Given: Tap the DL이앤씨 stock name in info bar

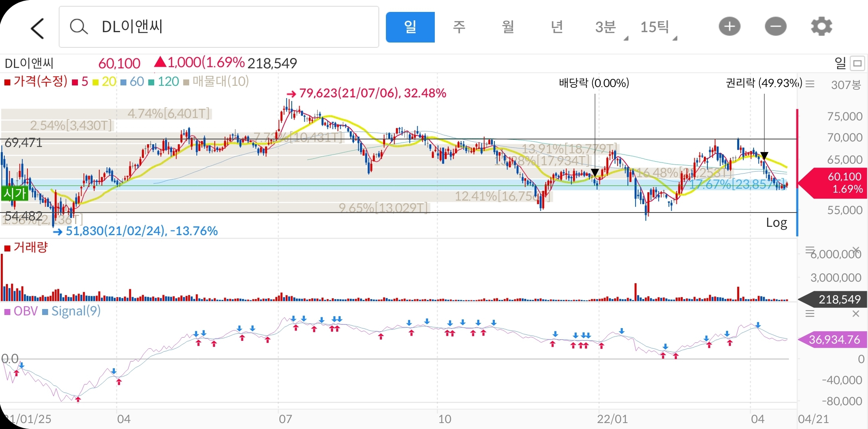Looking at the screenshot, I should (29, 64).
